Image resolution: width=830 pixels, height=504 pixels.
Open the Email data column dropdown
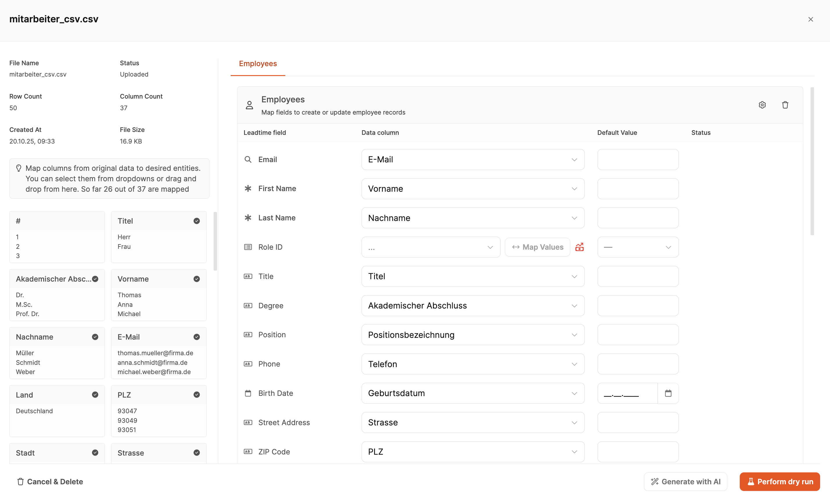[x=472, y=159]
